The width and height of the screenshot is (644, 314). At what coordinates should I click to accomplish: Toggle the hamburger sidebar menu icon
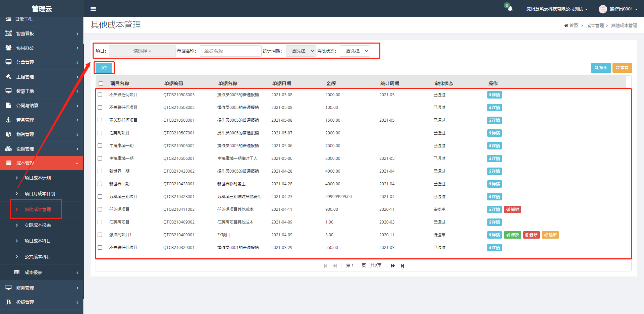click(x=93, y=9)
